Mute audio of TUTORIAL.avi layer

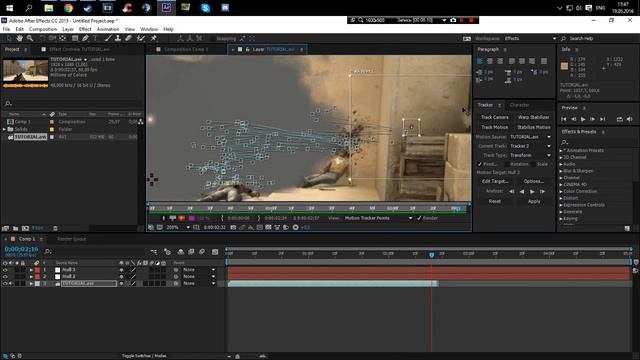11,283
